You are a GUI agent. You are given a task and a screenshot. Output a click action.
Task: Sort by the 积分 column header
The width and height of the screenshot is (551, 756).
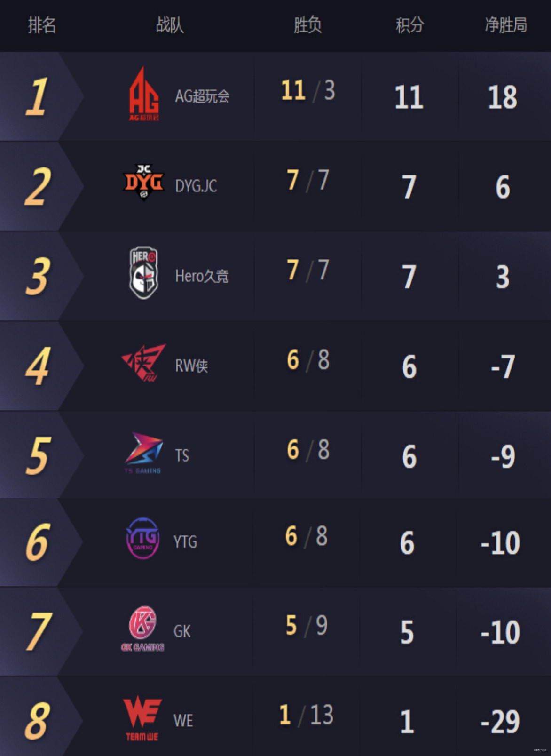tap(409, 25)
